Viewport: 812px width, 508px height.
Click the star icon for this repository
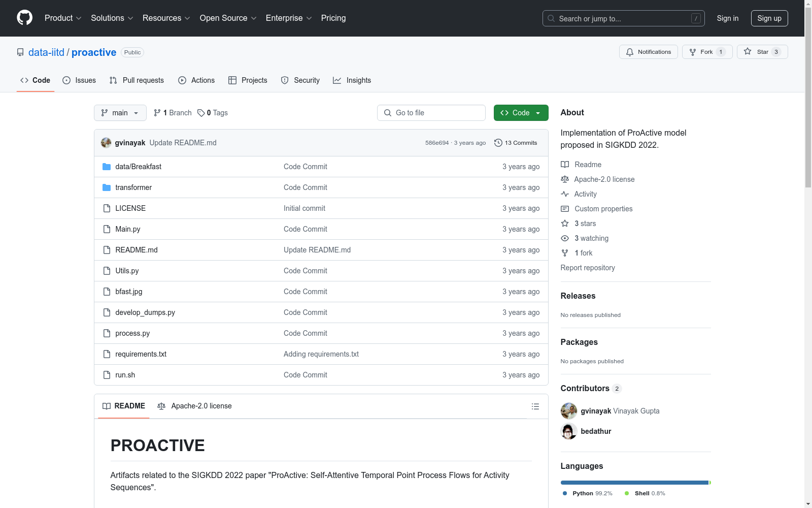tap(748, 51)
